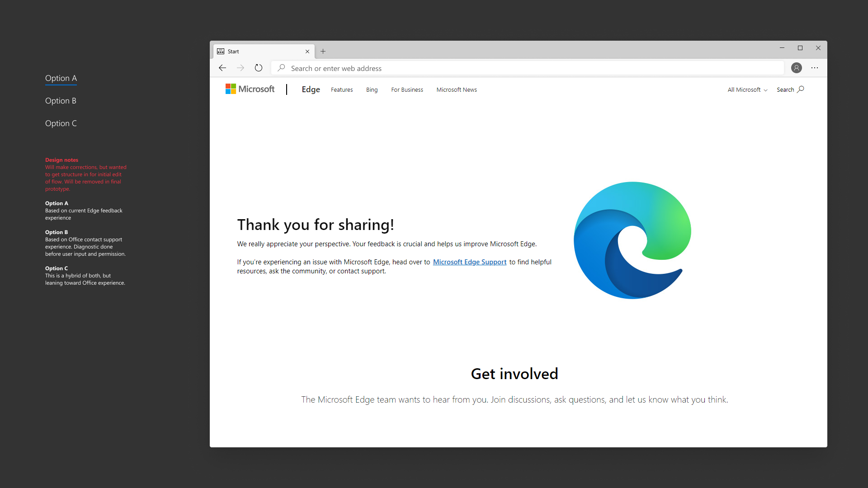
Task: Select the Start browser tab
Action: [264, 52]
